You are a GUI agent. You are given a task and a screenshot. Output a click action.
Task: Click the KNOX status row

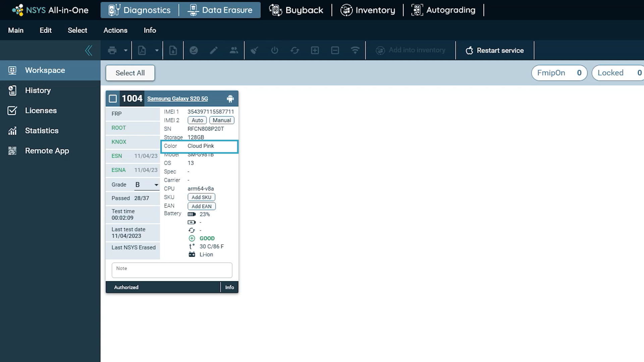pyautogui.click(x=133, y=142)
